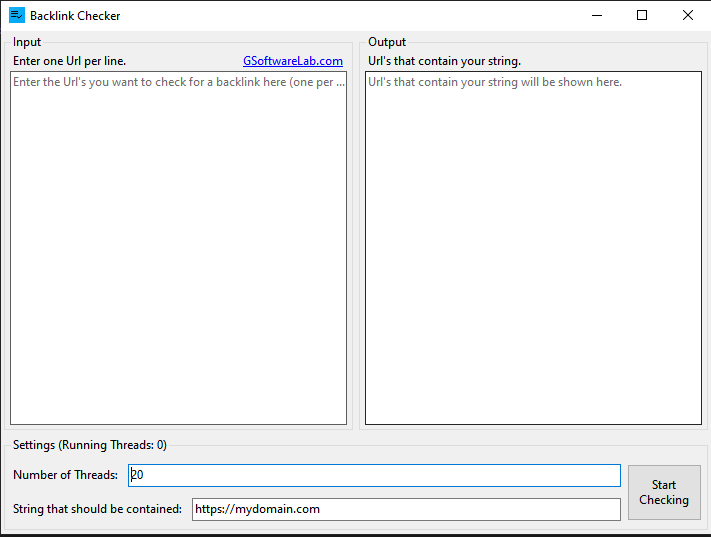The image size is (711, 537).
Task: Click the "Number of Threads:" label
Action: [x=65, y=475]
